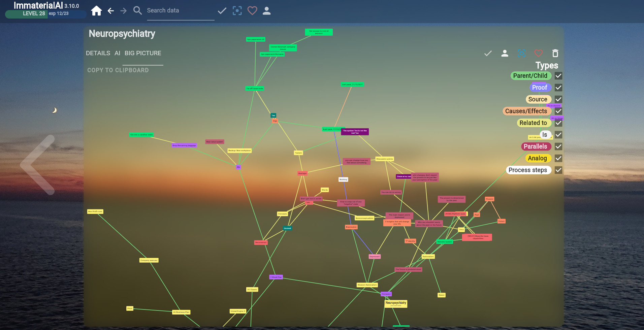Viewport: 644px width, 330px height.
Task: Click the Home icon in the toolbar
Action: pos(96,10)
